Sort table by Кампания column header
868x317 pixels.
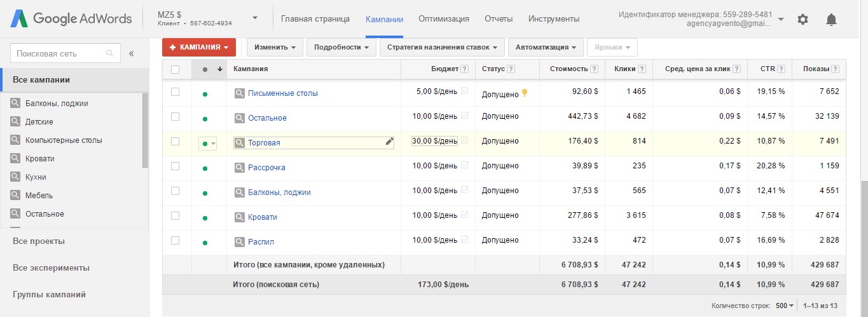point(251,69)
